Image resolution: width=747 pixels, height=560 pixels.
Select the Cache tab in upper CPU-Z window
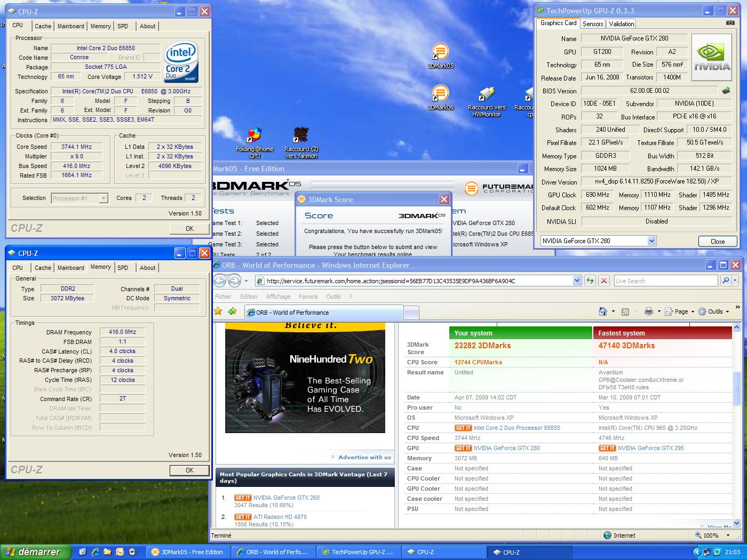click(x=43, y=26)
